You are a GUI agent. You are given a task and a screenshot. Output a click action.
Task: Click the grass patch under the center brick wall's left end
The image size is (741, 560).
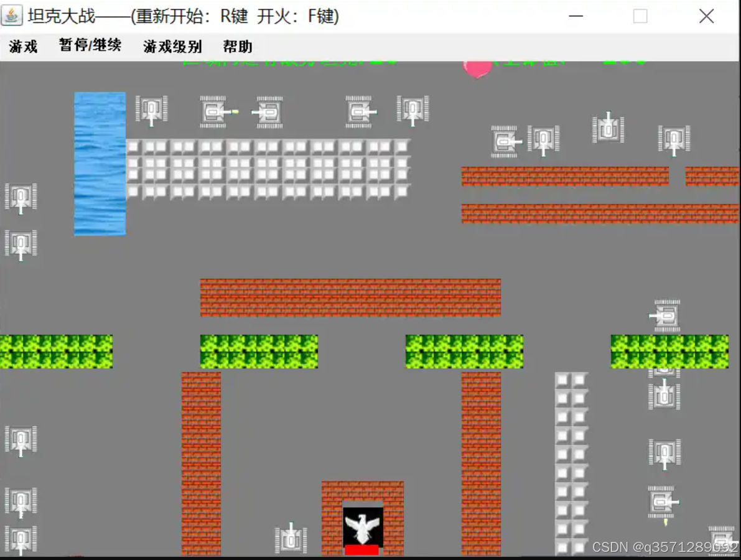click(259, 352)
